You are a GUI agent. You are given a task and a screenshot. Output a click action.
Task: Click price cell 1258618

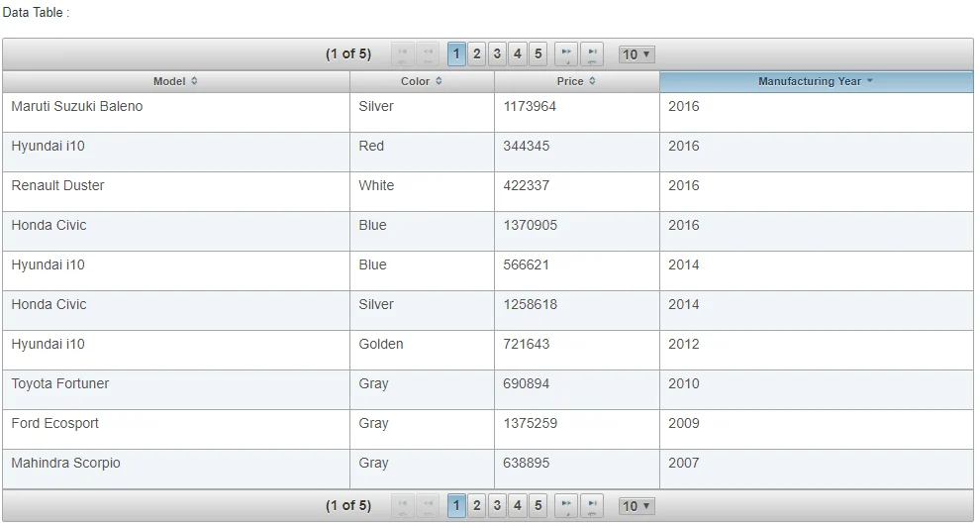(577, 310)
